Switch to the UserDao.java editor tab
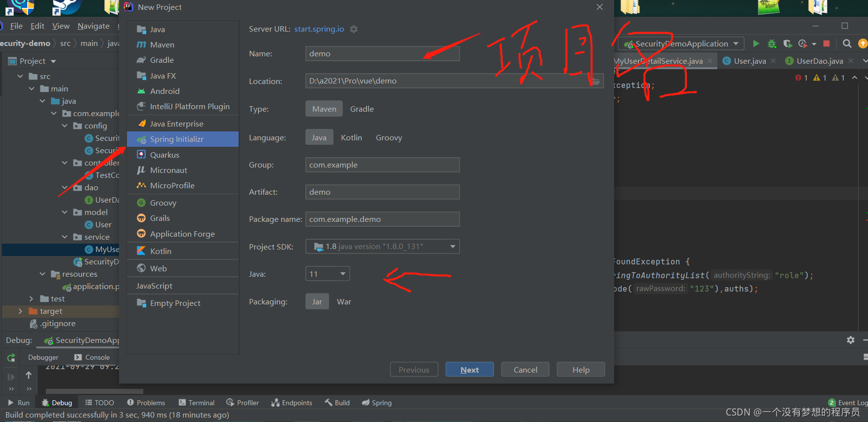This screenshot has height=422, width=868. click(x=820, y=61)
